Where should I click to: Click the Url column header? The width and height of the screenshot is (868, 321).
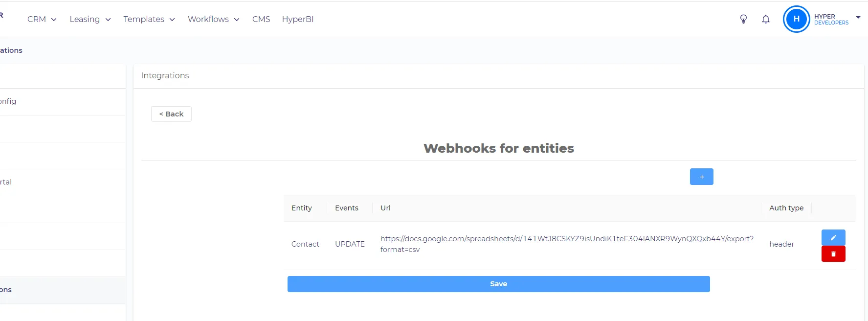[385, 208]
